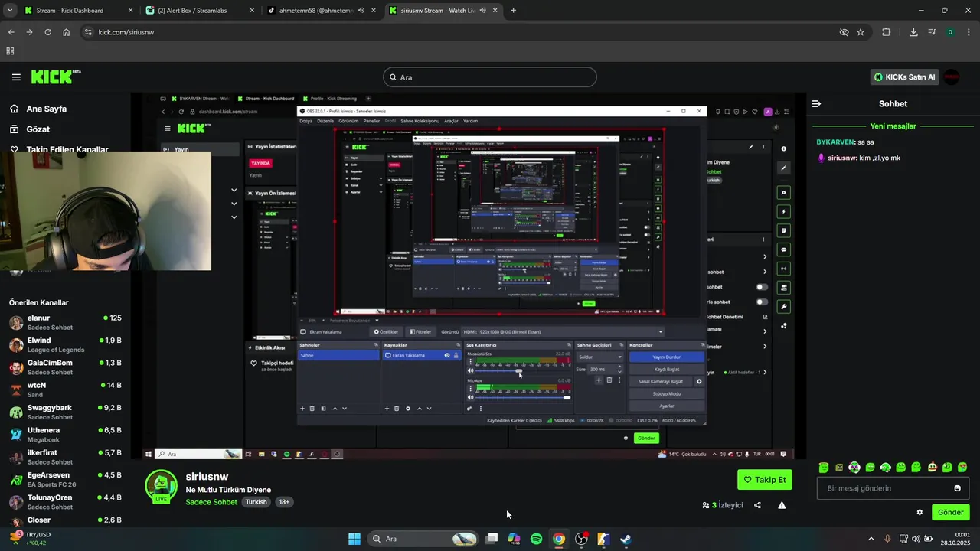Open recommended channel Uthenera
980x551 pixels.
[x=65, y=435]
